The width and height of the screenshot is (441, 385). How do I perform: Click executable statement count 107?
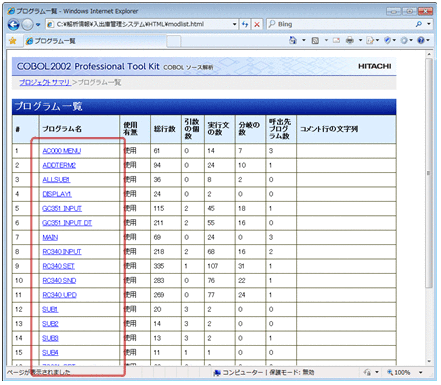[x=213, y=266]
